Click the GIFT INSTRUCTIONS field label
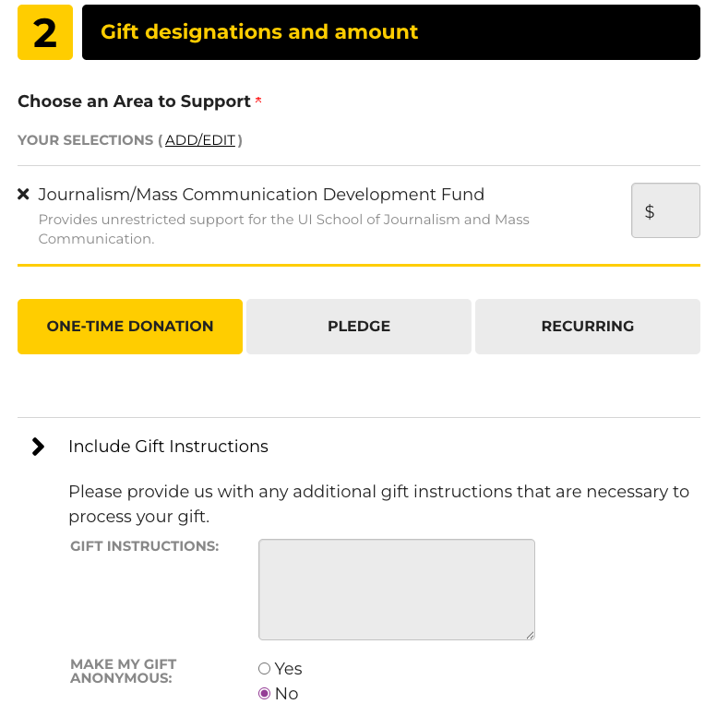This screenshot has height=728, width=717. 145,546
